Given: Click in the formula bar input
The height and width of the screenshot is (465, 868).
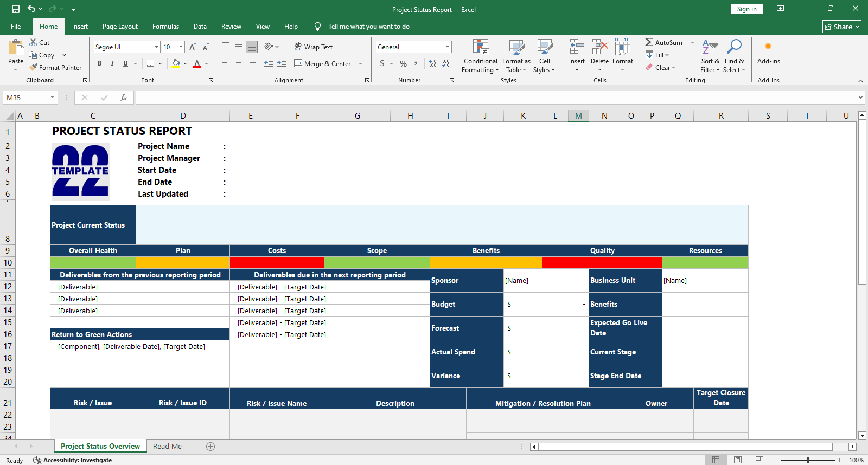Looking at the screenshot, I should [496, 98].
